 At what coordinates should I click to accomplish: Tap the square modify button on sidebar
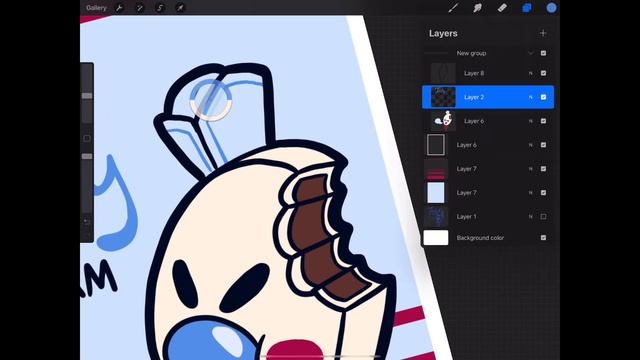click(x=87, y=138)
